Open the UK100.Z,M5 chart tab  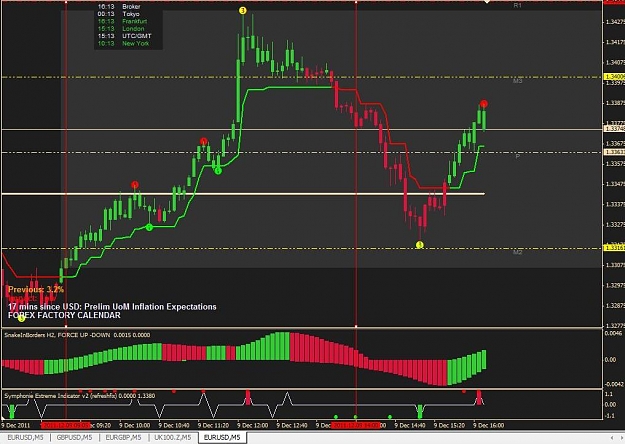[173, 437]
